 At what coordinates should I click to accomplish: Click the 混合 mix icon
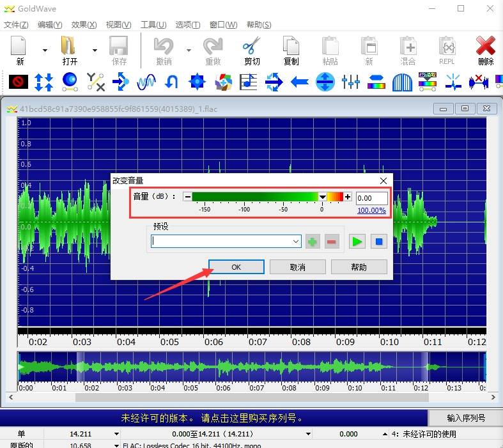pos(408,46)
